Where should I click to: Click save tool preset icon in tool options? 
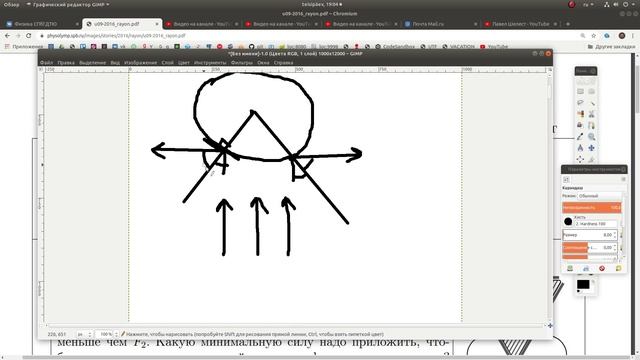570,268
